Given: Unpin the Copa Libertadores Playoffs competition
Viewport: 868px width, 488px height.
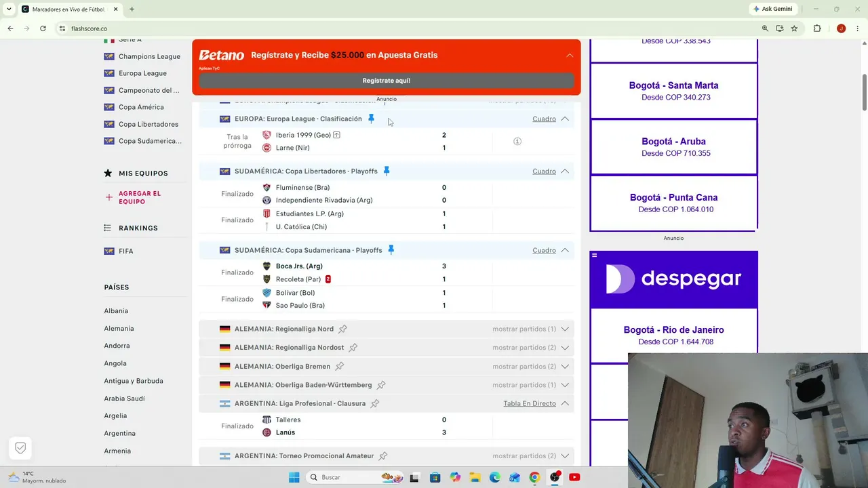Looking at the screenshot, I should (x=387, y=171).
